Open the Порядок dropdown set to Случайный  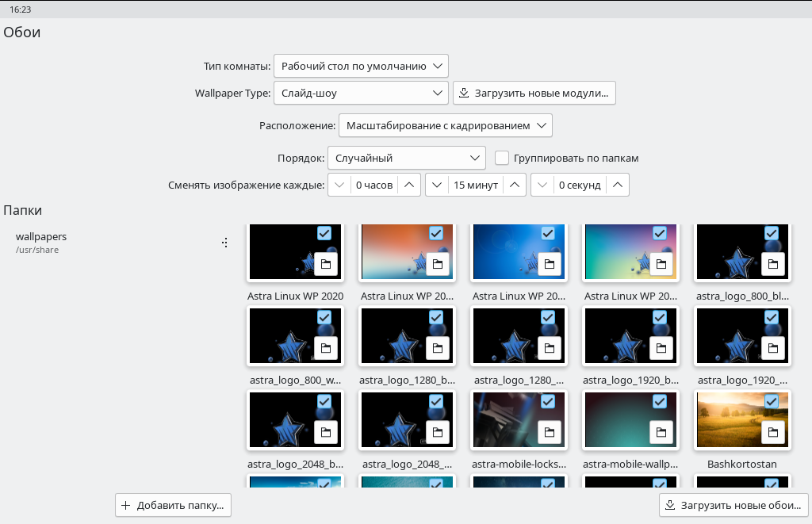point(406,158)
